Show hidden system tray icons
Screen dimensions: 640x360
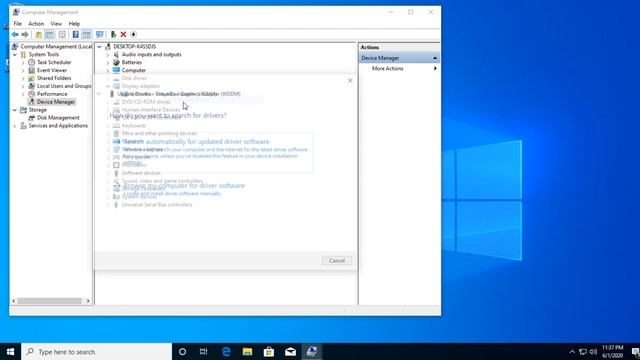[x=572, y=351]
